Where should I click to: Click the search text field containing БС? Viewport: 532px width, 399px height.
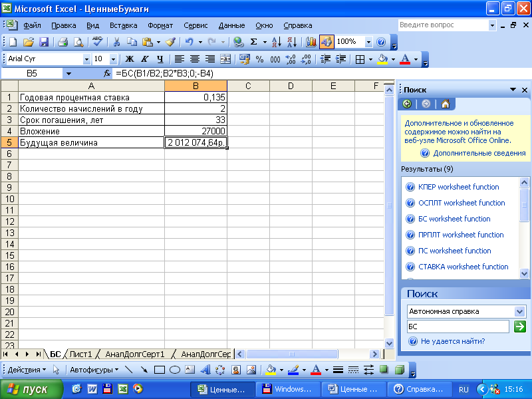pyautogui.click(x=458, y=327)
